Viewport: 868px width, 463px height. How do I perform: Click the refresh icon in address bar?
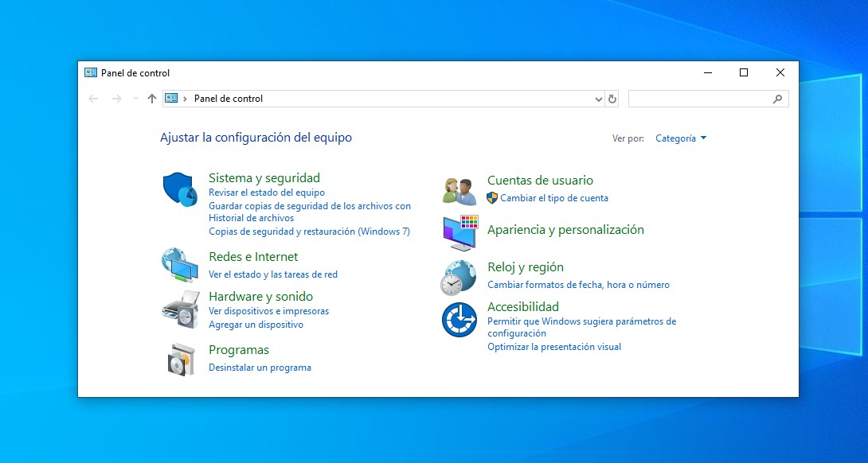point(611,99)
